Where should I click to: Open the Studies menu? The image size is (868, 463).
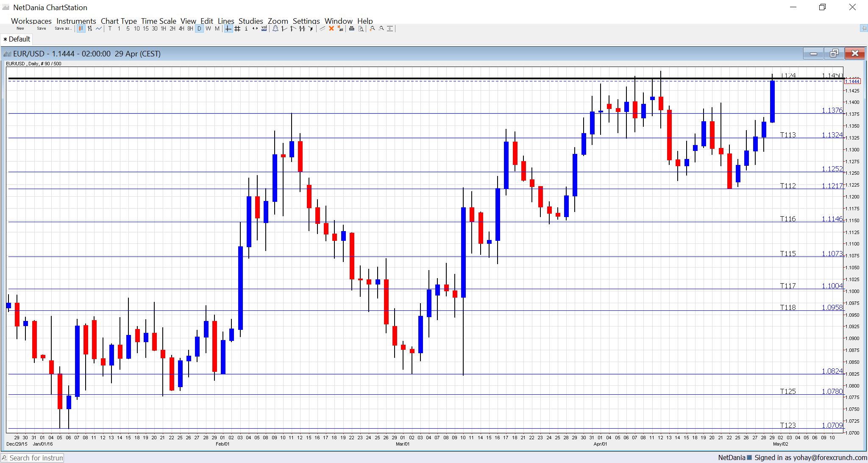tap(250, 21)
